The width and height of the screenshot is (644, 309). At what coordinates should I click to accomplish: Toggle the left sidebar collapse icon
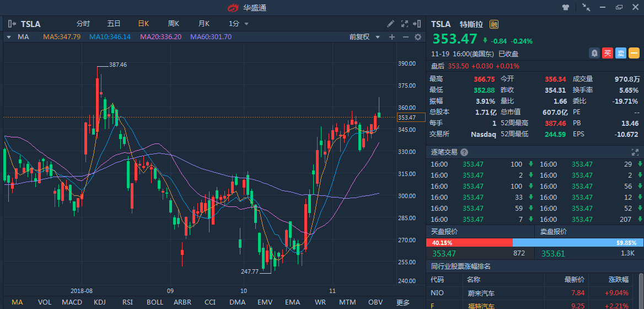[x=12, y=24]
